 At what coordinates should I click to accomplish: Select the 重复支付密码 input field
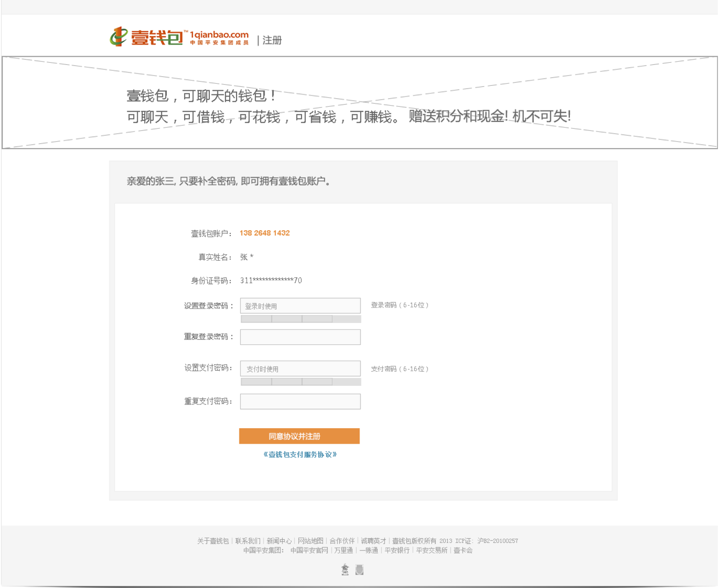pos(300,401)
